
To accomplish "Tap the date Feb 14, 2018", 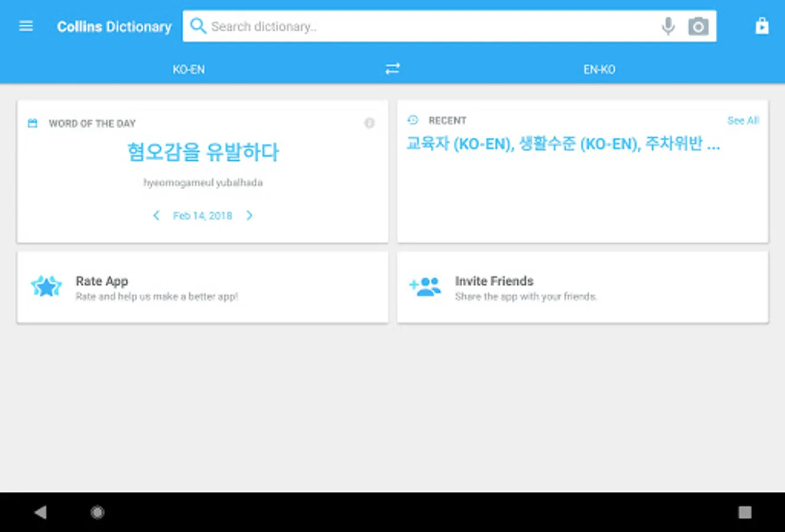I will pyautogui.click(x=202, y=215).
